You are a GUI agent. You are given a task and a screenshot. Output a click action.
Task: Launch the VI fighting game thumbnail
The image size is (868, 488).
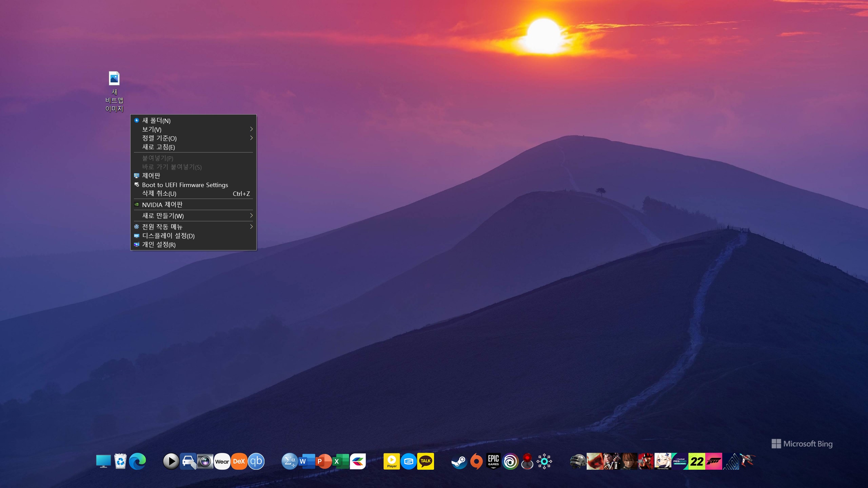click(x=612, y=461)
